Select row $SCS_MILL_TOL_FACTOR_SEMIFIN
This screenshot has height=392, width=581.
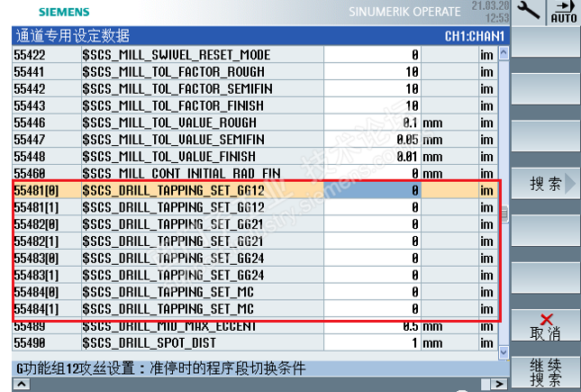click(255, 88)
